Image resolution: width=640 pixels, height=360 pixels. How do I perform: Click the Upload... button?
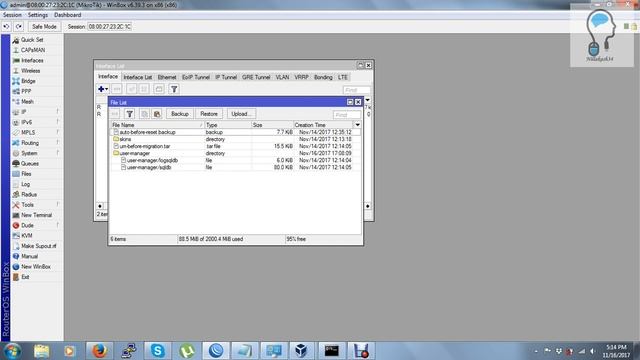pos(241,114)
